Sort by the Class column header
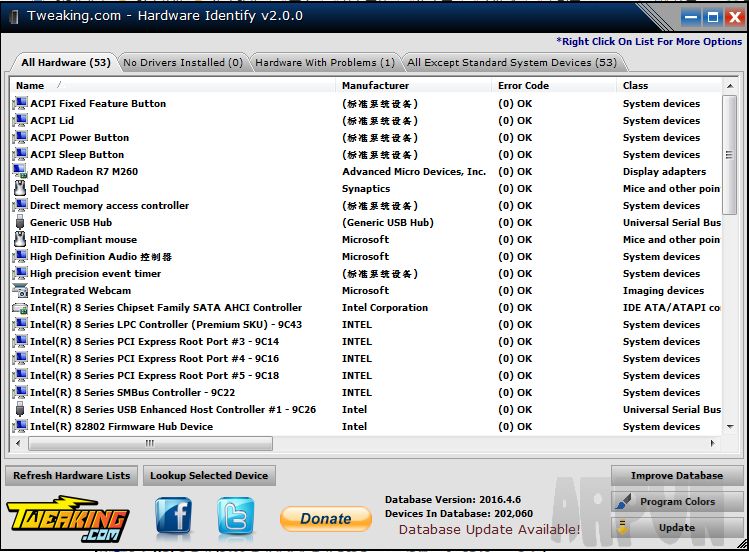This screenshot has width=749, height=552. [x=669, y=85]
